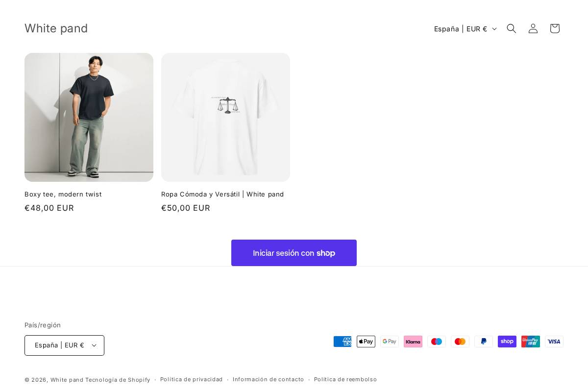Expand the País/región footer selector

64,345
